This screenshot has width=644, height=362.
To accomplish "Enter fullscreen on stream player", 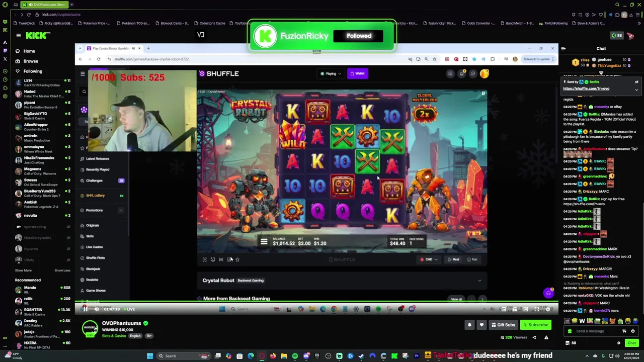I will coord(537,309).
